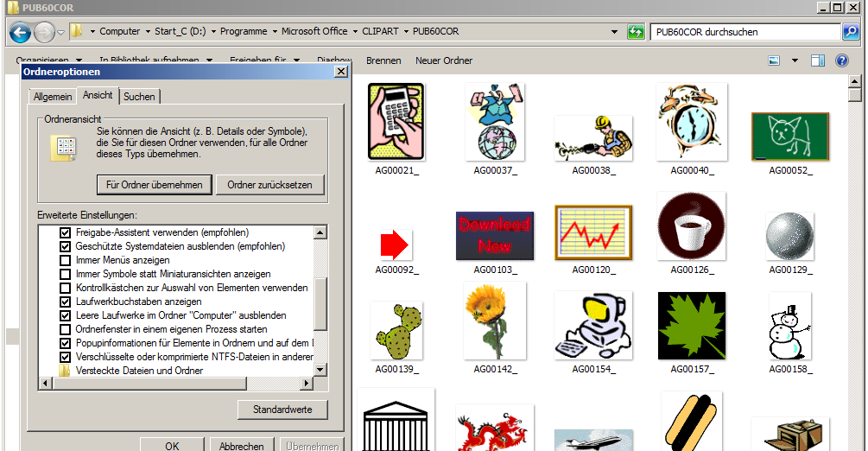Click the Standardwerte button
868x451 pixels.
pos(283,410)
